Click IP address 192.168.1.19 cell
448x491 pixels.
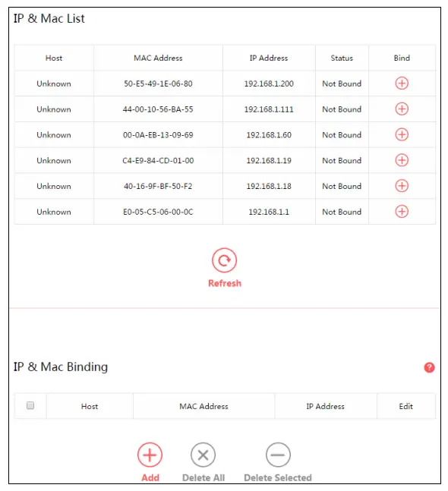click(x=269, y=161)
